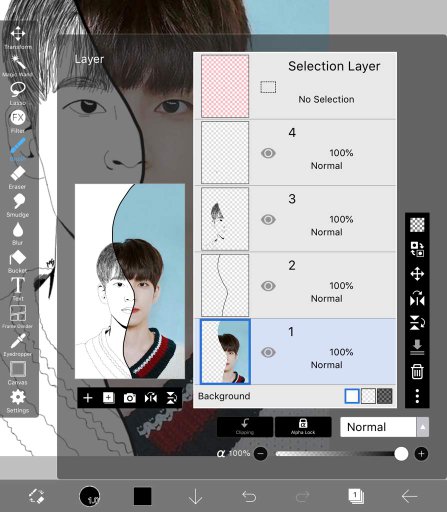This screenshot has height=512, width=447.
Task: Select the Lasso tool
Action: [18, 94]
